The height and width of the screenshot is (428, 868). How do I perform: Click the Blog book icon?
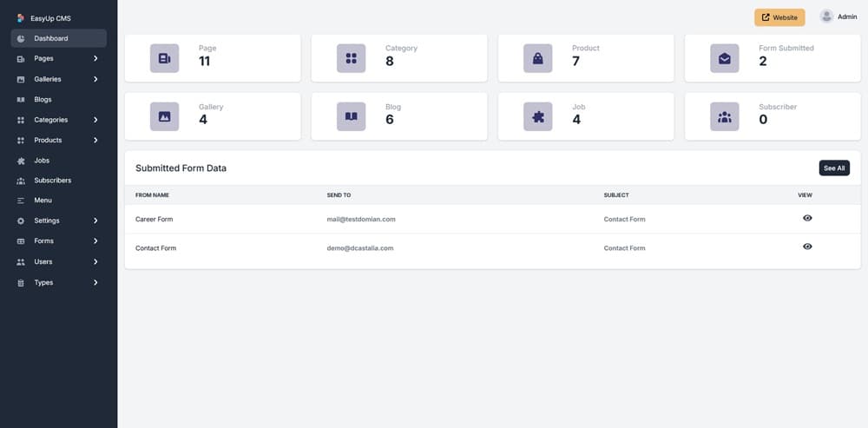coord(351,116)
